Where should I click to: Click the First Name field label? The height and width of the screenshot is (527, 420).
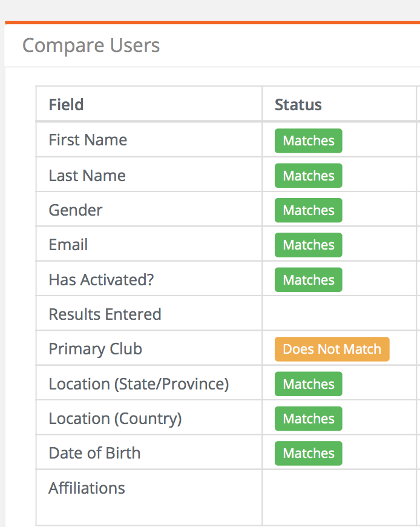pyautogui.click(x=88, y=140)
